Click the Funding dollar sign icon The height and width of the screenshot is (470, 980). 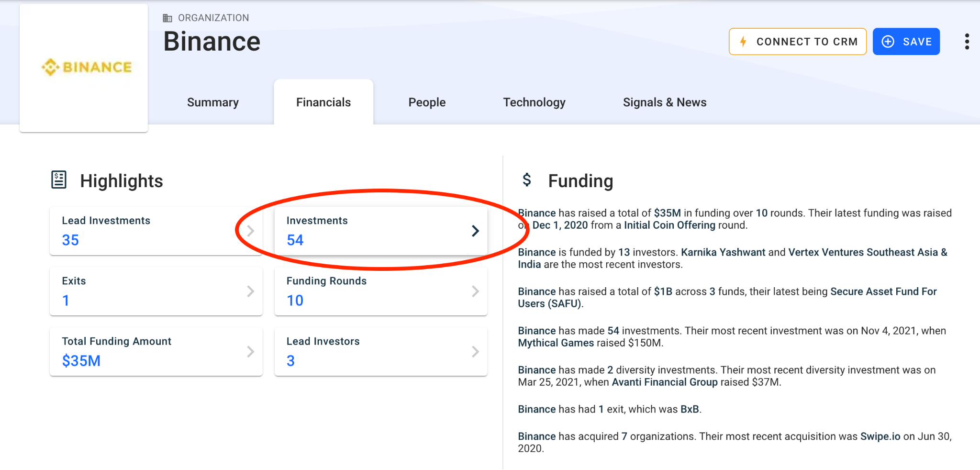pyautogui.click(x=527, y=180)
